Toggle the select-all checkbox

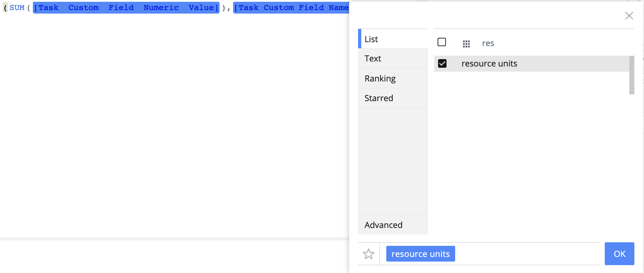pyautogui.click(x=442, y=42)
